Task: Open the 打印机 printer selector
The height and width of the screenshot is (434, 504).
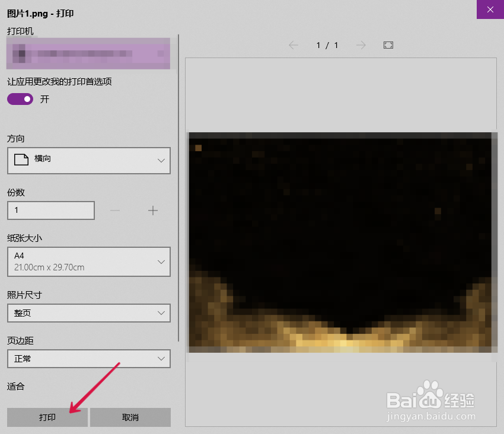Action: coord(88,53)
